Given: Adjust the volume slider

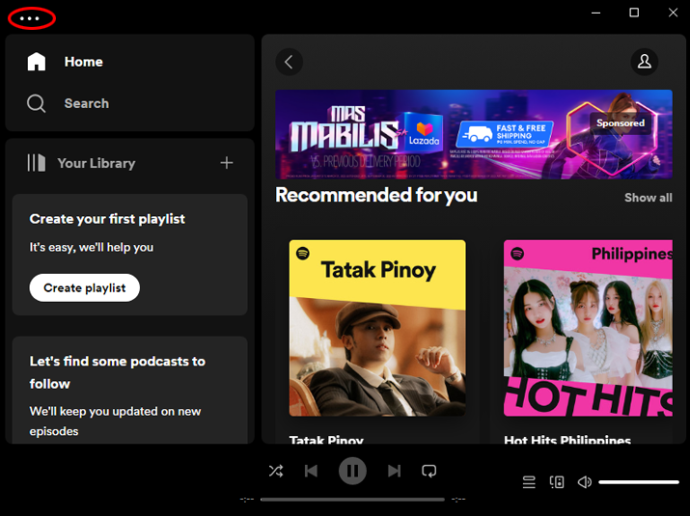Looking at the screenshot, I should pyautogui.click(x=639, y=482).
